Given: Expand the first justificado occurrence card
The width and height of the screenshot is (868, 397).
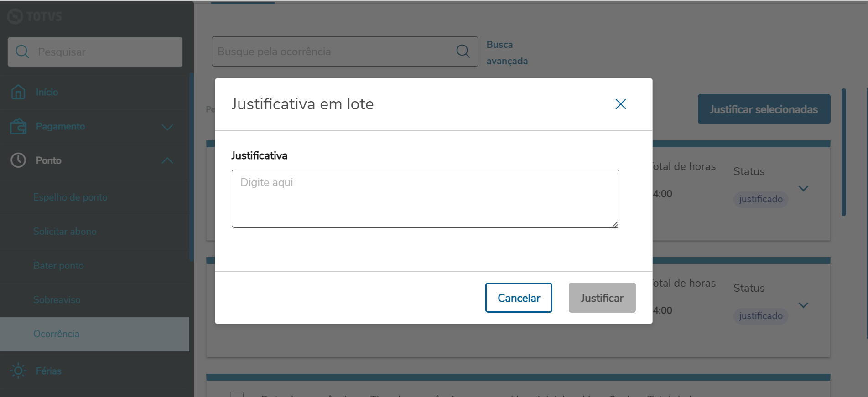Looking at the screenshot, I should 804,189.
